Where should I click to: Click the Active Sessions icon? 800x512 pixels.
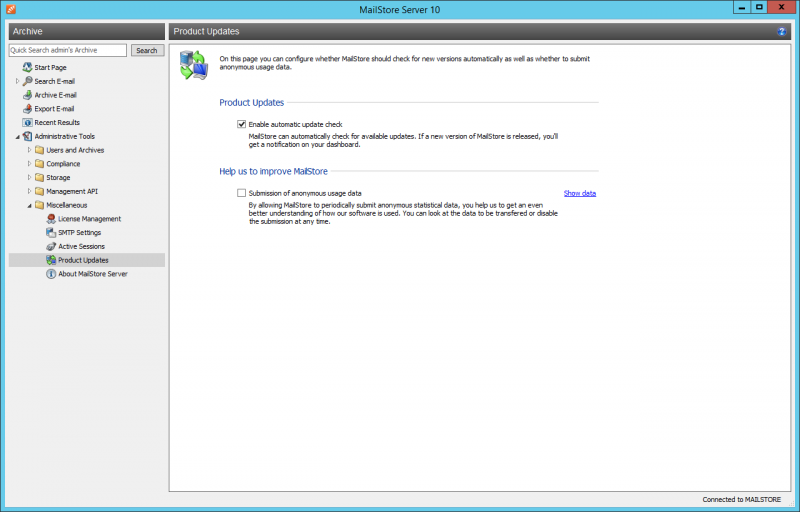pos(50,246)
